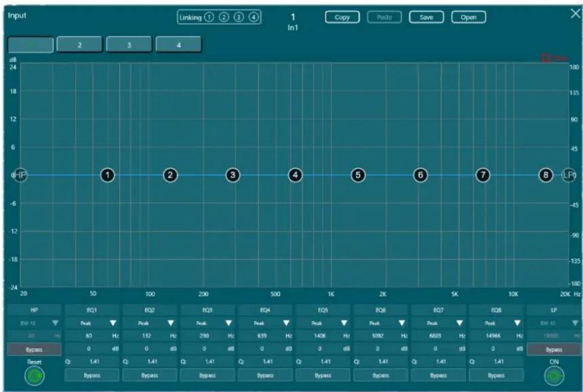The image size is (583, 392).
Task: Click the EQ3 gain dB field
Action: click(207, 349)
